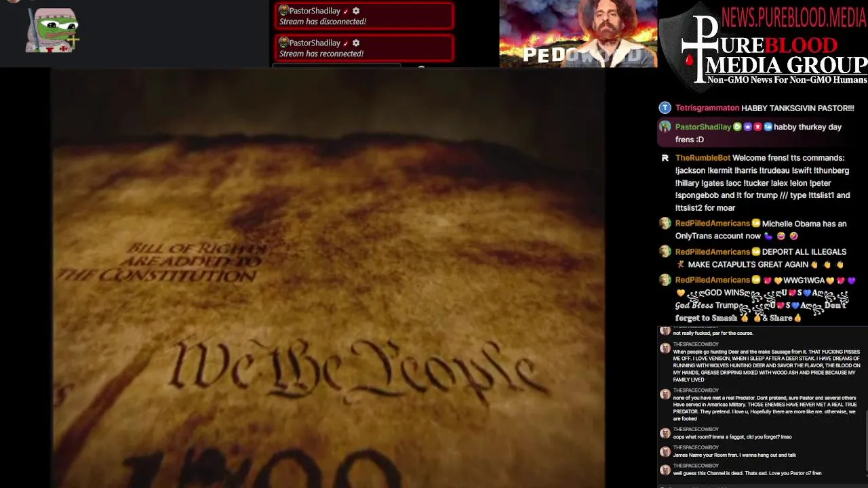Click PastorShadilay avatar in disconnected alert
Screen dimensions: 868x488
pos(284,11)
